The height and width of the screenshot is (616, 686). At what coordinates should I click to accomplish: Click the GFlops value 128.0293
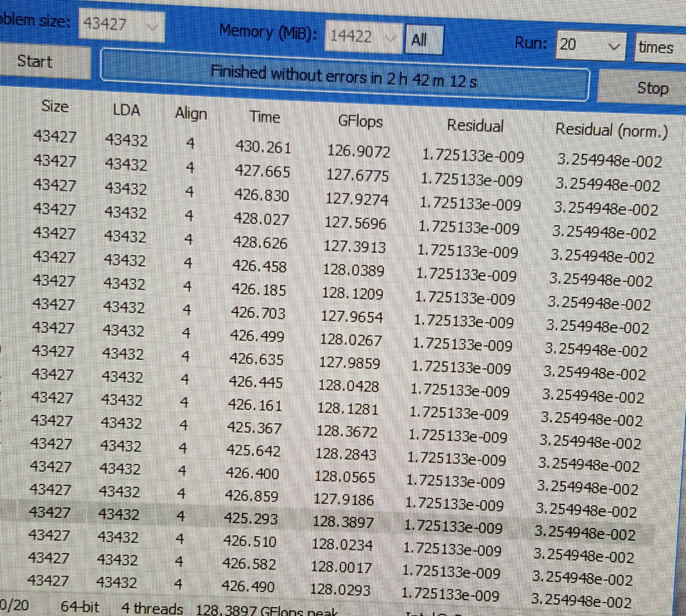click(x=340, y=590)
